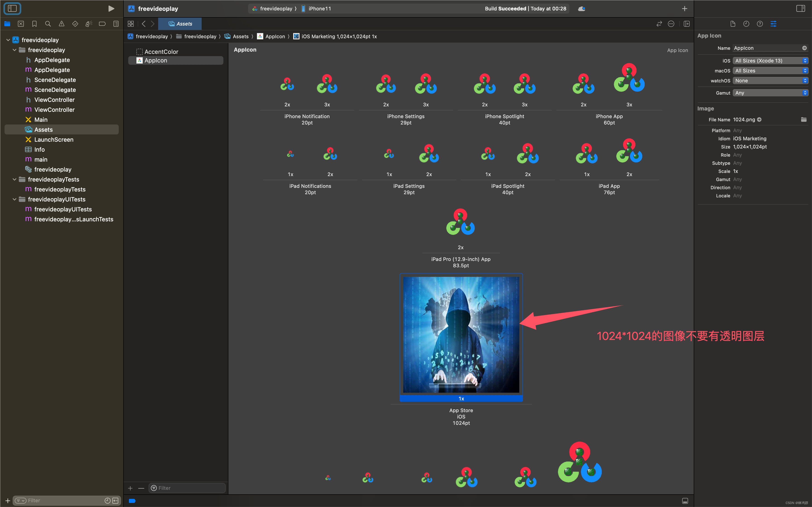Open the Issue navigator warning icon

(x=61, y=24)
